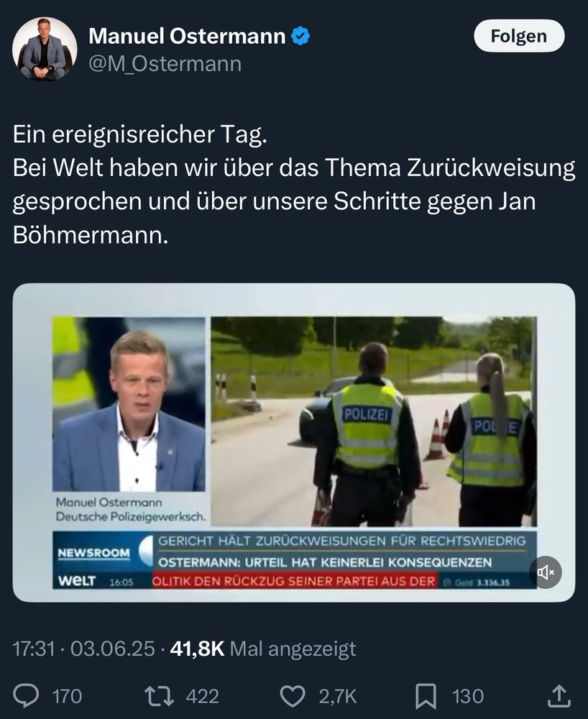This screenshot has width=588, height=719.
Task: Click the 2,7K likes count
Action: pyautogui.click(x=338, y=696)
